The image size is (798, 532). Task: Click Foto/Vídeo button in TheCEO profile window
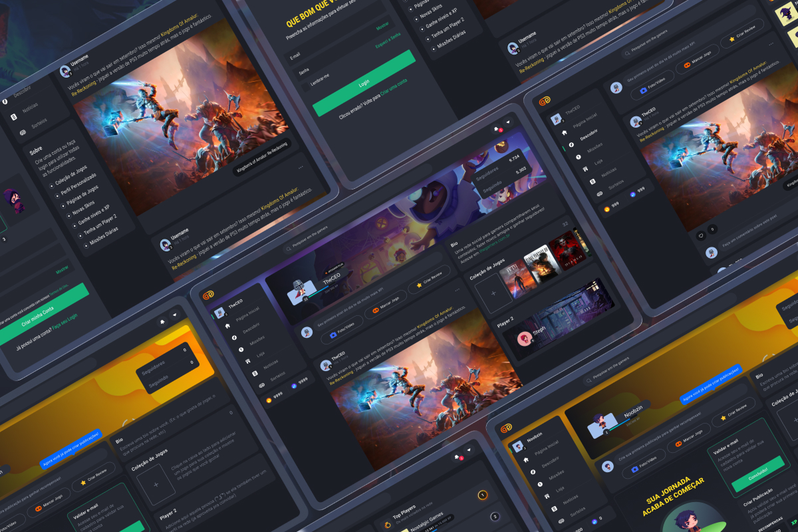coord(342,330)
